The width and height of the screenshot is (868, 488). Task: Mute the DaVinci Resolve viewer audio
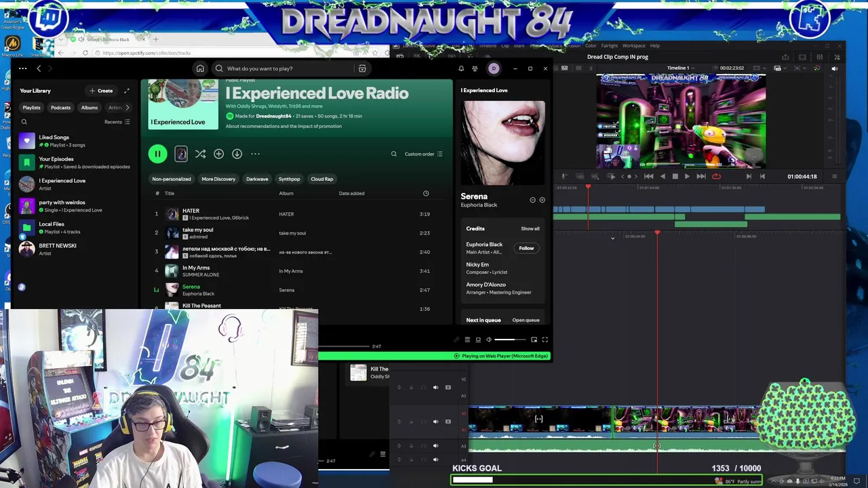835,68
